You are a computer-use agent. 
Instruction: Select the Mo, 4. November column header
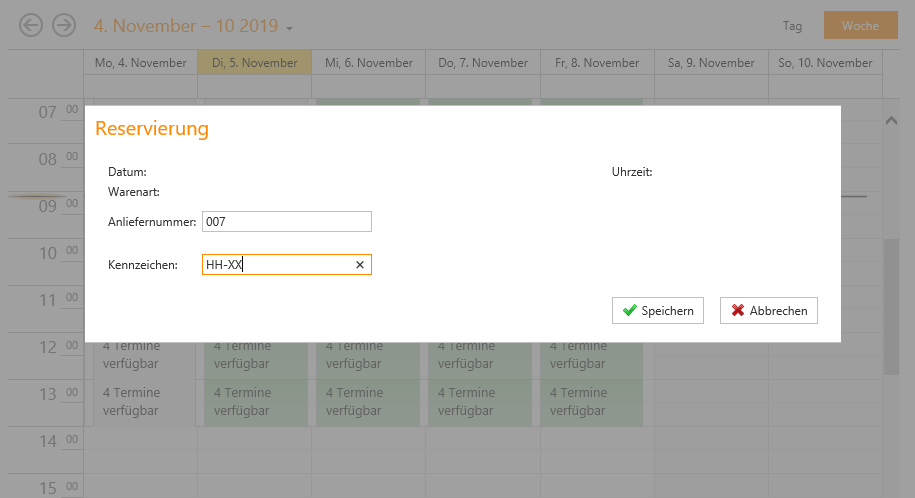tap(141, 62)
